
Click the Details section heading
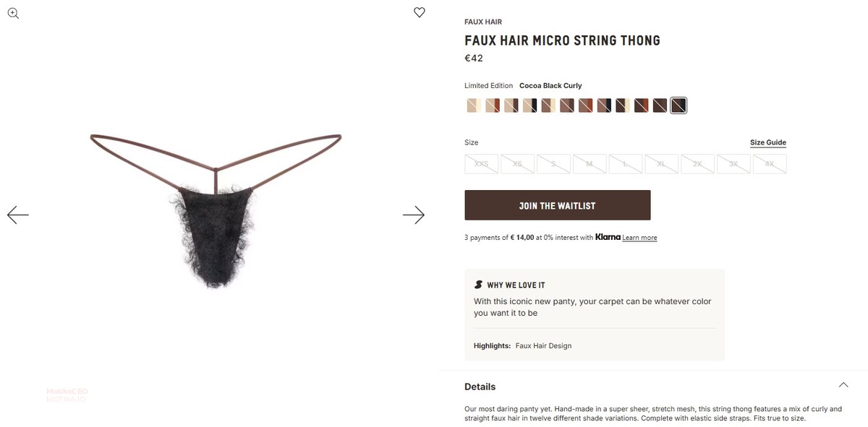[x=480, y=387]
